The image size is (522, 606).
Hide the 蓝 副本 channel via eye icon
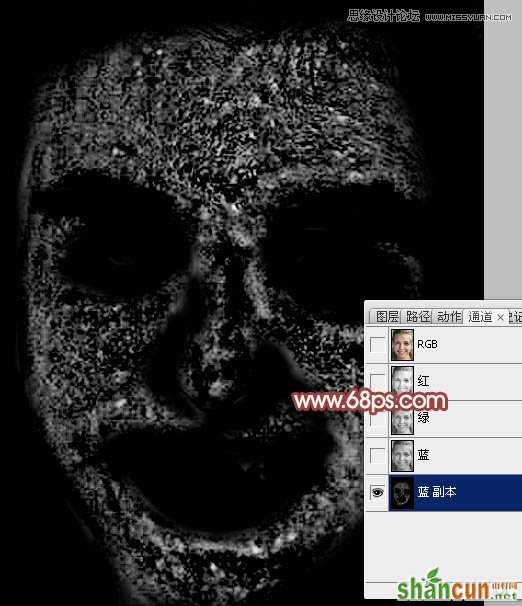click(x=377, y=492)
